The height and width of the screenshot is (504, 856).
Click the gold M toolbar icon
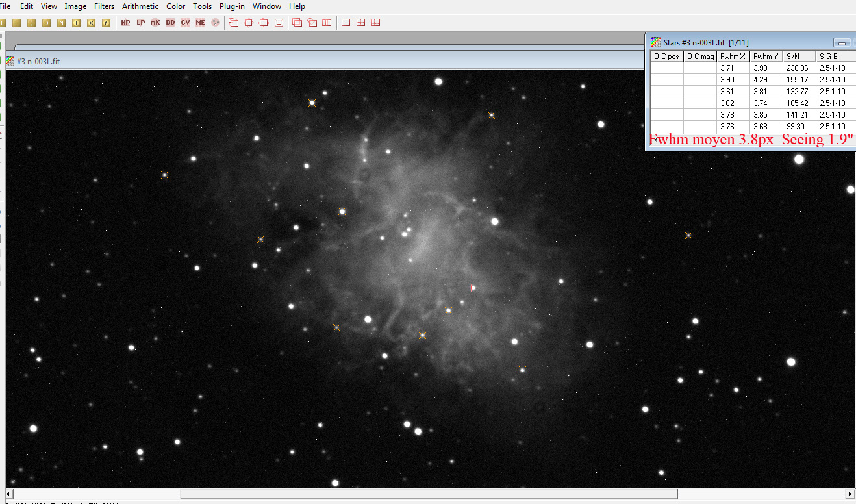(61, 23)
